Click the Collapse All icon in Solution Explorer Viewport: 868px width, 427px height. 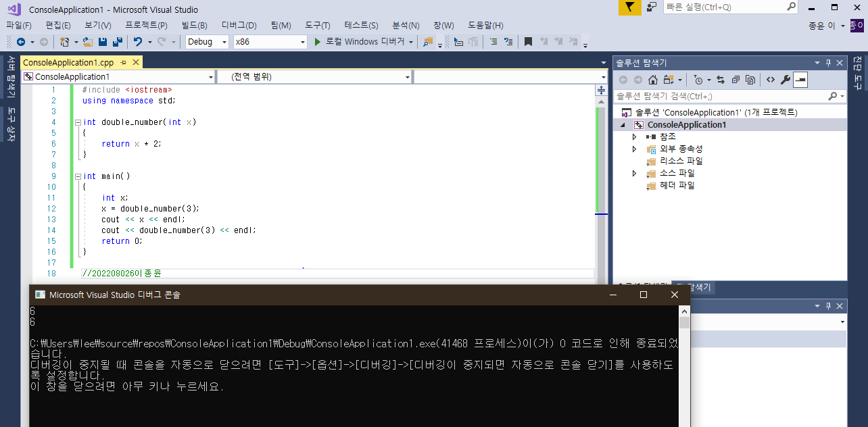[736, 80]
